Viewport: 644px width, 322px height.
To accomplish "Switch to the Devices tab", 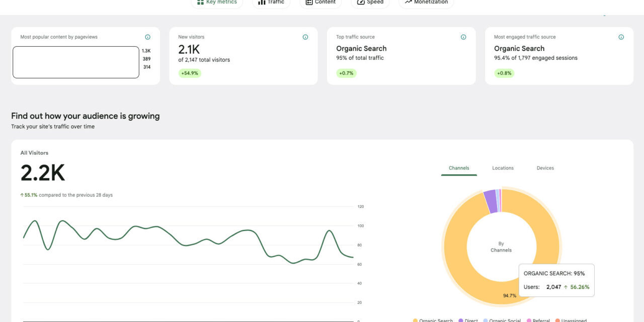I will click(545, 168).
